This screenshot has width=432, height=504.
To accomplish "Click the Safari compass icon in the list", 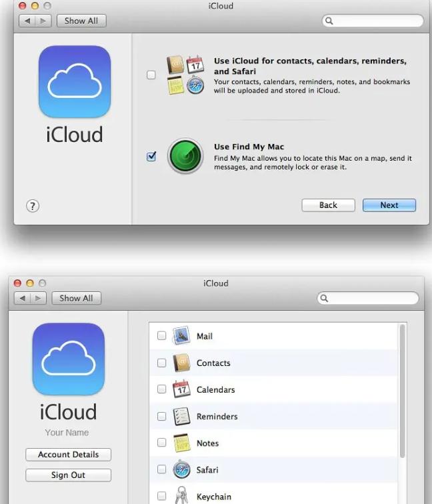I will coord(181,469).
